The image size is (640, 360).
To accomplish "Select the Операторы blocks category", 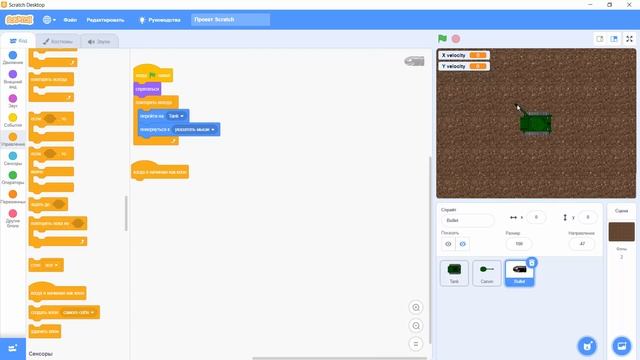I will pos(13,178).
